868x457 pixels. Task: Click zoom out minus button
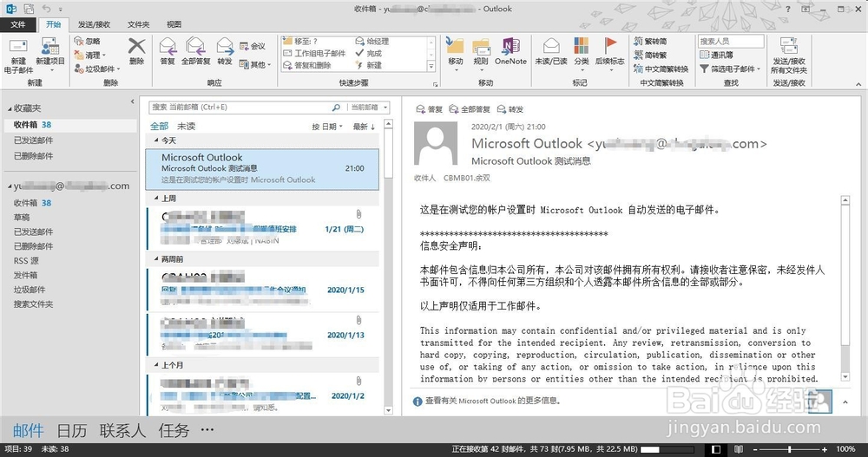point(754,449)
